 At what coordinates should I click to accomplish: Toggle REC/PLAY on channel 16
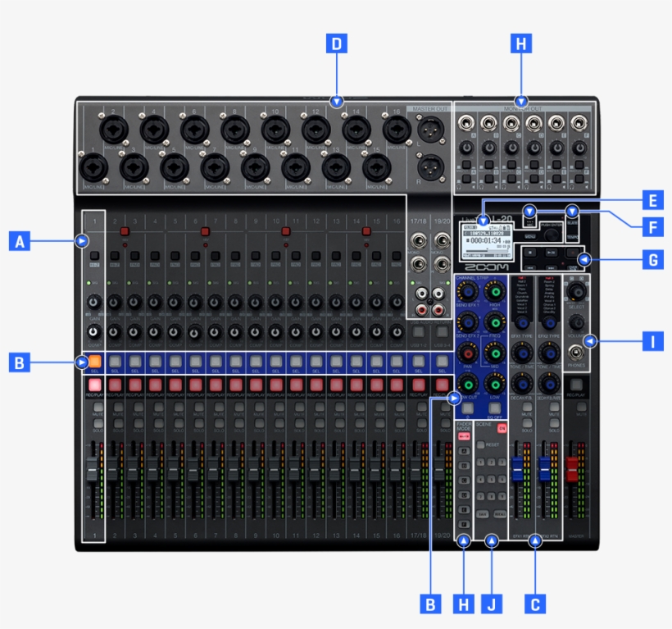tap(397, 384)
